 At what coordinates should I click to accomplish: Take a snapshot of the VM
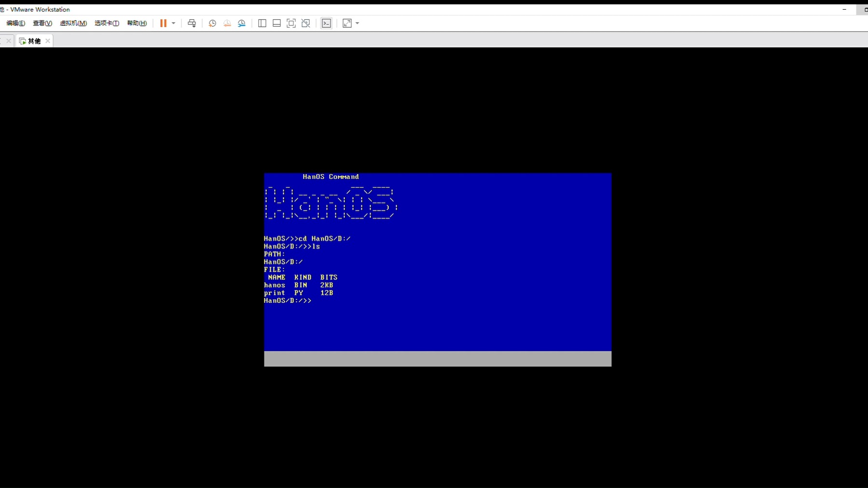pyautogui.click(x=212, y=23)
